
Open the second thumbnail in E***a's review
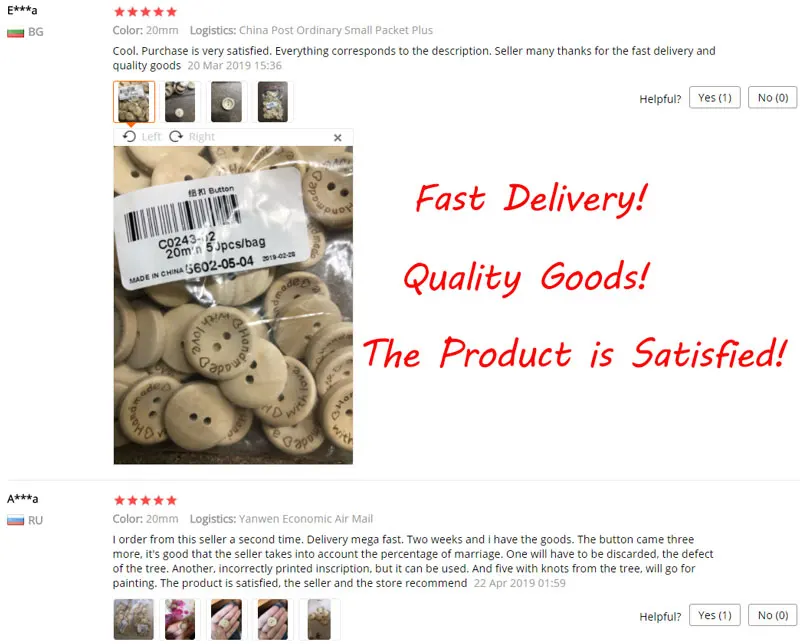point(180,102)
